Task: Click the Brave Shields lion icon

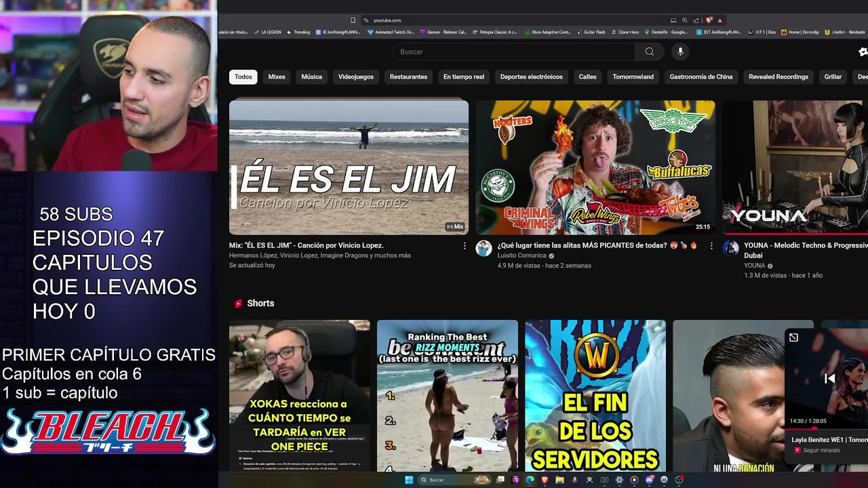Action: pyautogui.click(x=709, y=20)
